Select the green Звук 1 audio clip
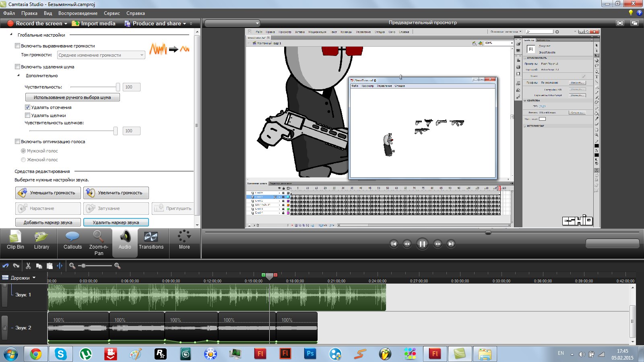644x362 pixels. point(217,297)
